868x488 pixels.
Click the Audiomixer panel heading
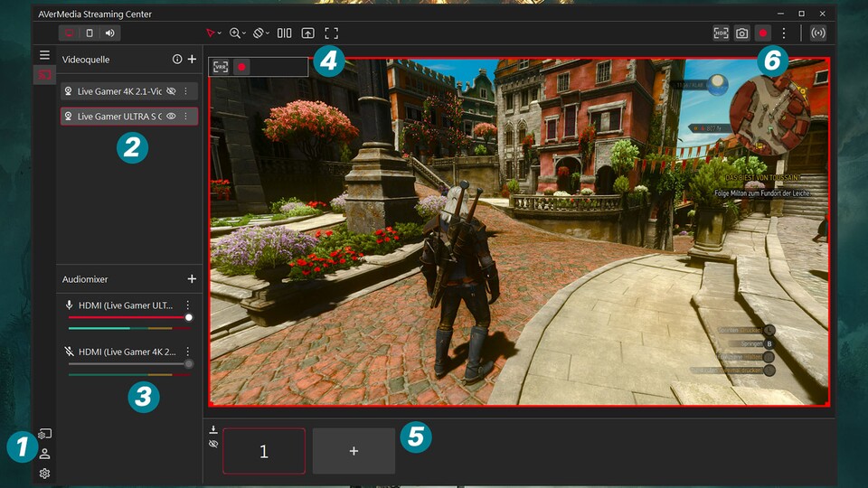click(85, 279)
